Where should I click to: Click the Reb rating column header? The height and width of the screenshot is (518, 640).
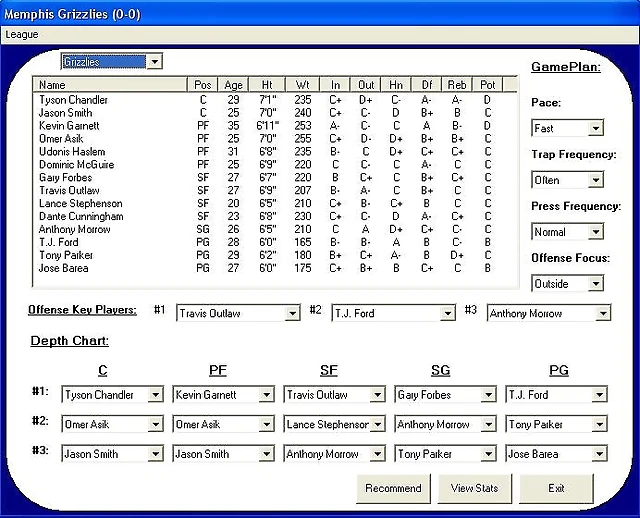pyautogui.click(x=457, y=84)
